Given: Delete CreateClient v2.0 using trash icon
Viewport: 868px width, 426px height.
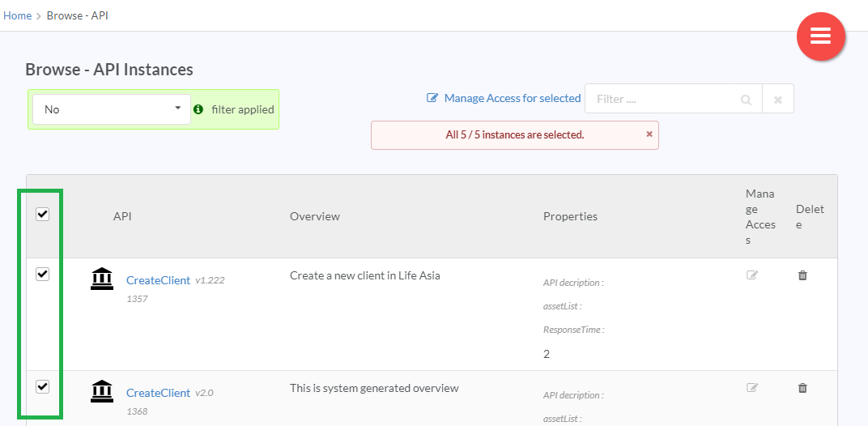Looking at the screenshot, I should tap(802, 388).
